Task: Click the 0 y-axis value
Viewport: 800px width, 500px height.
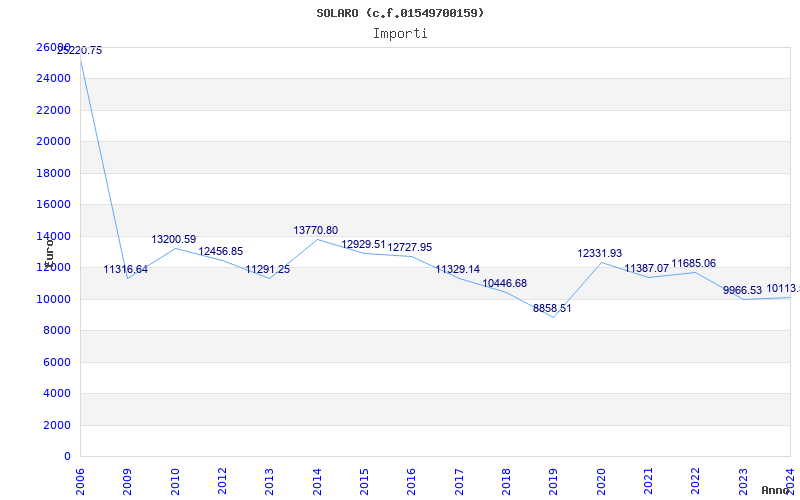Action: (x=67, y=457)
